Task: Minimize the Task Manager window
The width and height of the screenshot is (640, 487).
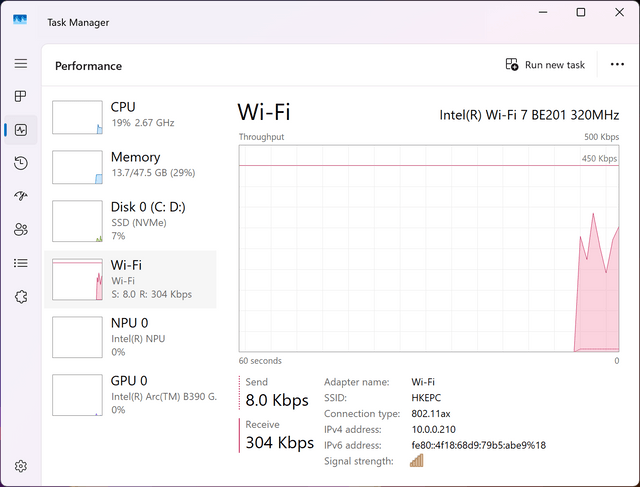Action: click(x=543, y=12)
